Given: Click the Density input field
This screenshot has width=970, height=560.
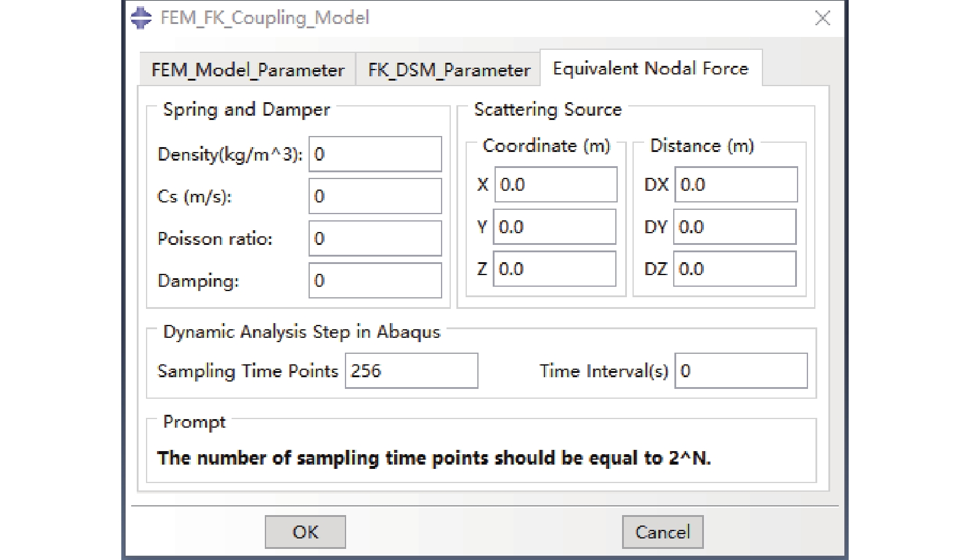Looking at the screenshot, I should coord(375,154).
